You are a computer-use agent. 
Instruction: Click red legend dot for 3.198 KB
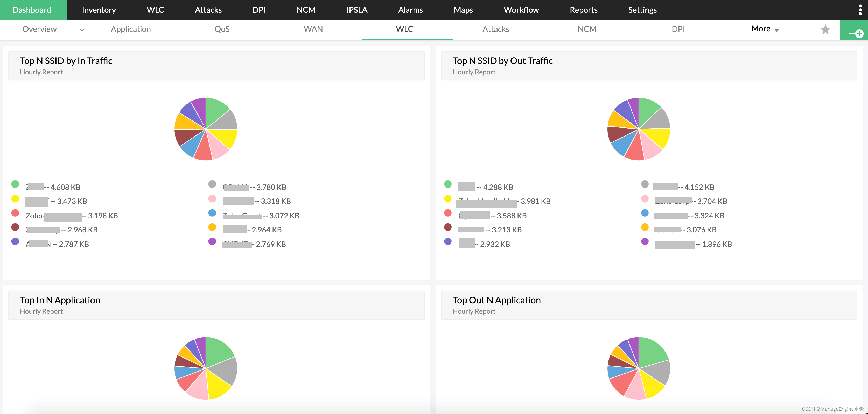(15, 213)
